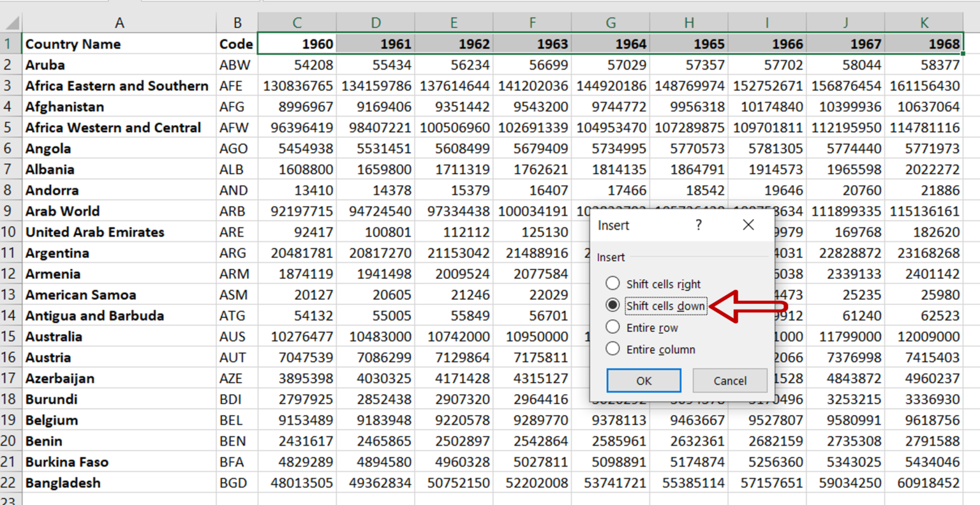This screenshot has height=505, width=980.
Task: Choose the "Entire column" insert option
Action: pos(612,349)
